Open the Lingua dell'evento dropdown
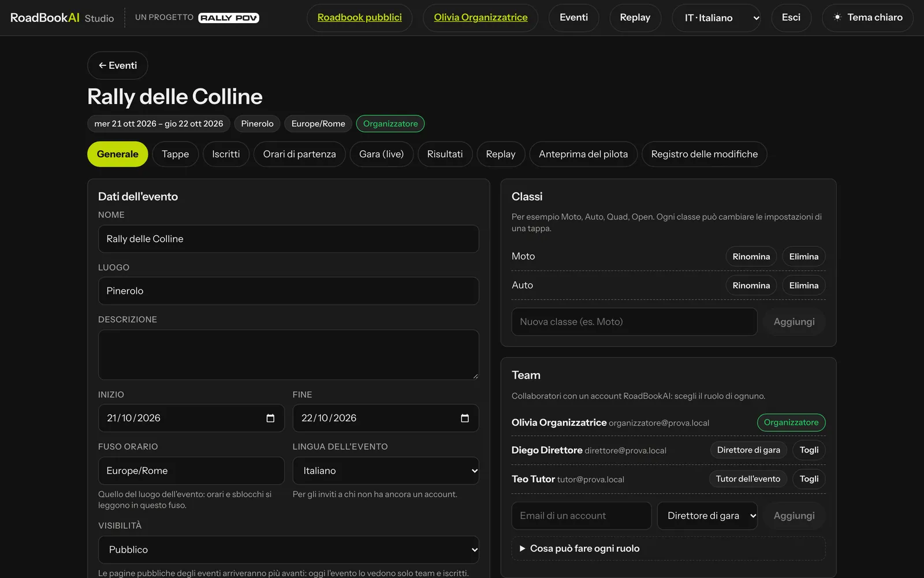This screenshot has width=924, height=578. [386, 470]
